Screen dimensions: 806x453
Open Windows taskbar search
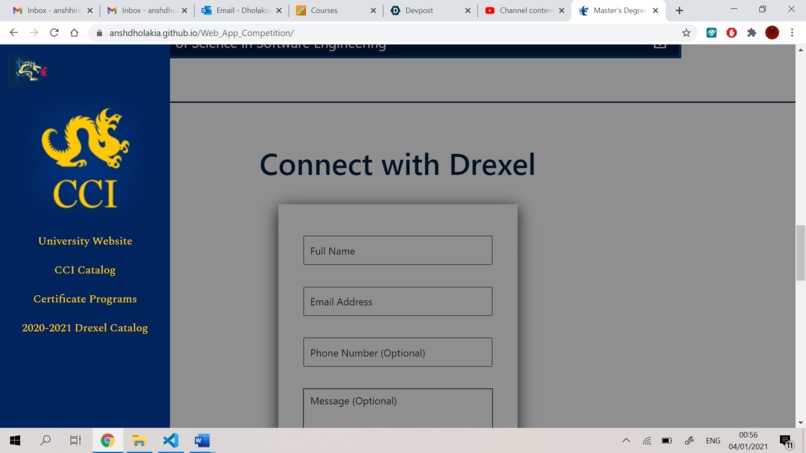click(x=46, y=440)
